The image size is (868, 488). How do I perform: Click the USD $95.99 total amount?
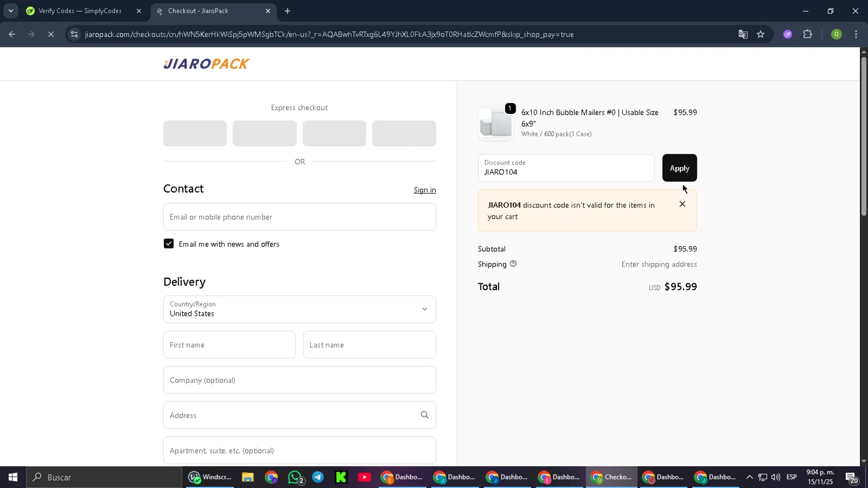672,287
